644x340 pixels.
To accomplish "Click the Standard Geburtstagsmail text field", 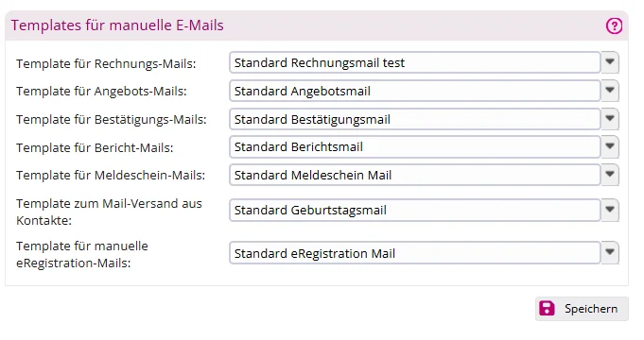I will (x=415, y=210).
